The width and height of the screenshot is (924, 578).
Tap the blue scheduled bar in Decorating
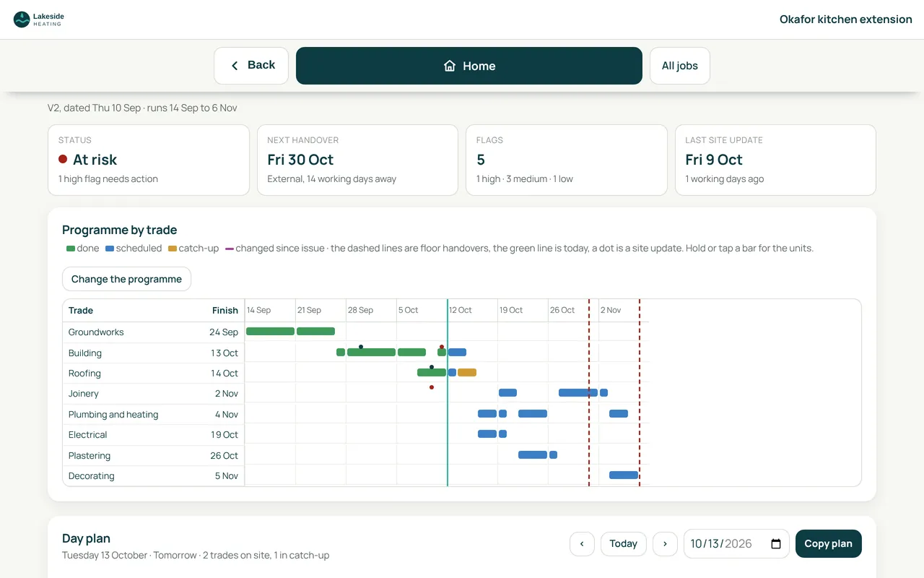click(624, 475)
